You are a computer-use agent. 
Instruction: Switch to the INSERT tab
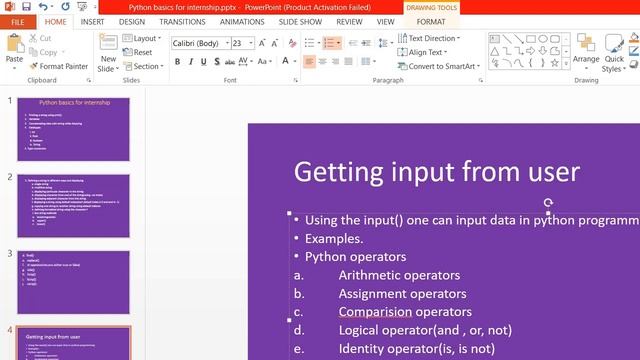[92, 22]
